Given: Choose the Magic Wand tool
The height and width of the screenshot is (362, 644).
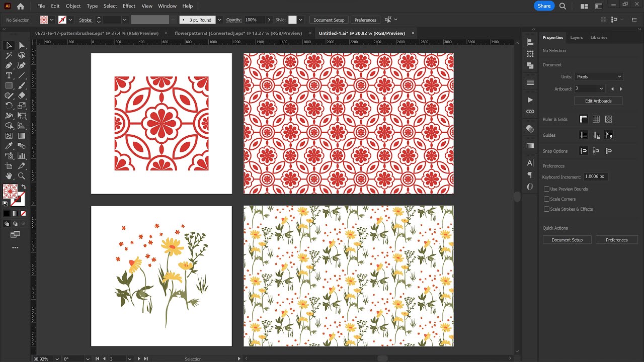Looking at the screenshot, I should [9, 55].
